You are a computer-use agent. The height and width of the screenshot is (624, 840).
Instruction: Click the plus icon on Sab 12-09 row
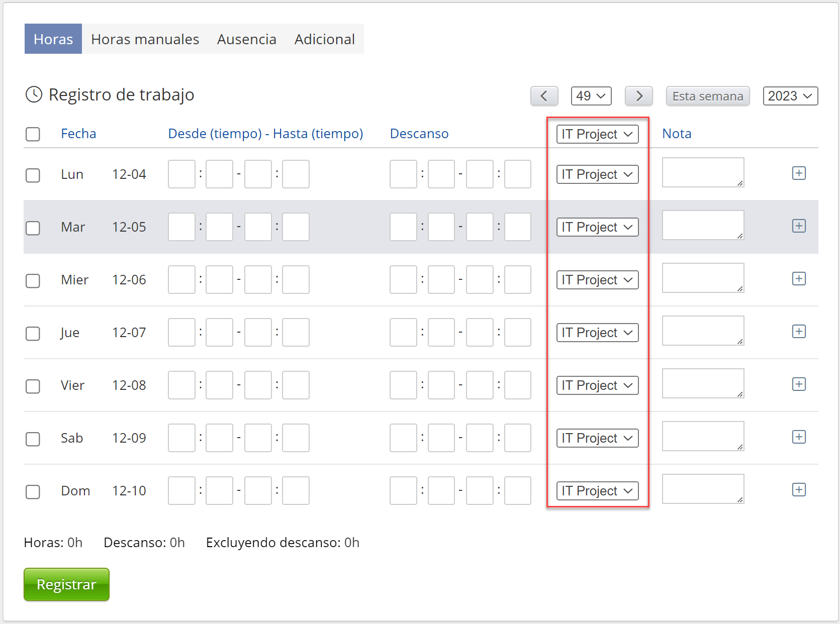tap(798, 437)
